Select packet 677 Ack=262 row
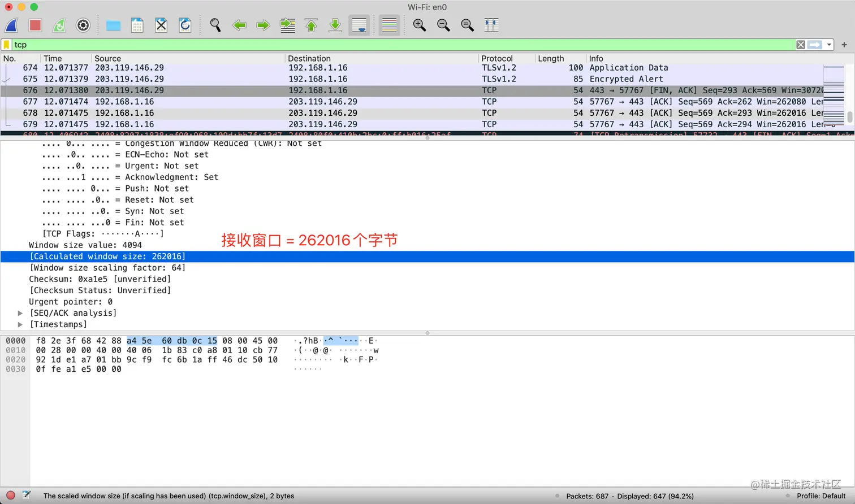Viewport: 855px width, 504px height. (412, 102)
